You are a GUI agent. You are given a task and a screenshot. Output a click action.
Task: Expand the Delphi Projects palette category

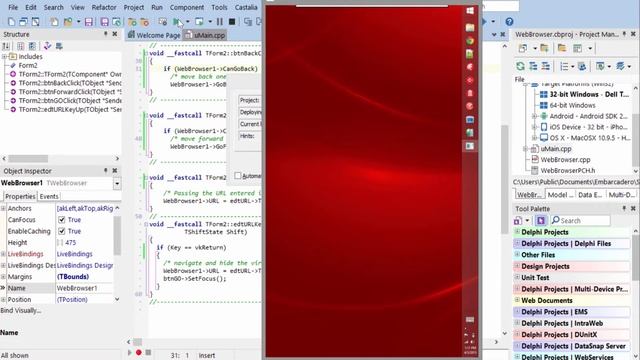click(517, 232)
